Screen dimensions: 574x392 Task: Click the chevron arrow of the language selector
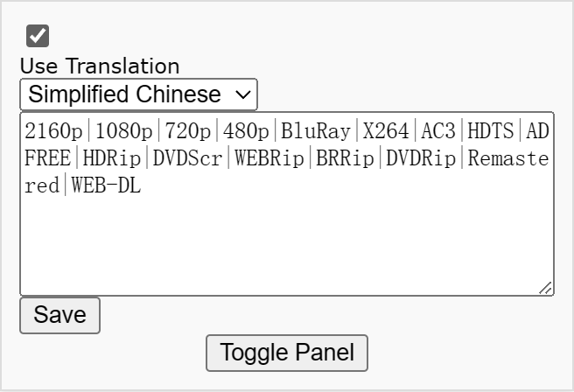[242, 94]
